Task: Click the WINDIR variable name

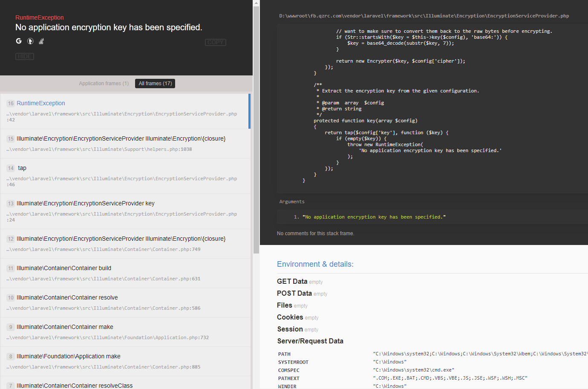Action: pos(287,386)
